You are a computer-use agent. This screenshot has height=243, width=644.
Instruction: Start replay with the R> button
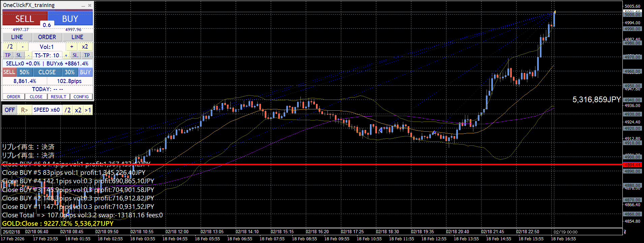coord(24,110)
